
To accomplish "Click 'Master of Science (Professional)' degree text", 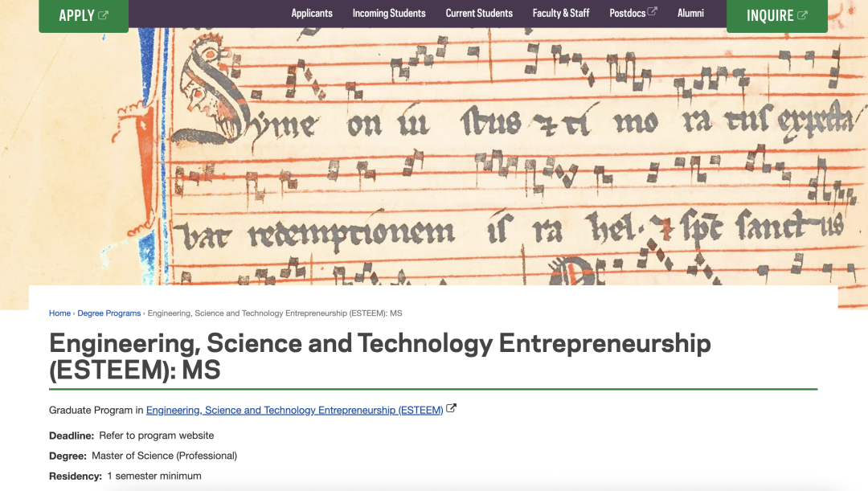I will click(x=165, y=456).
